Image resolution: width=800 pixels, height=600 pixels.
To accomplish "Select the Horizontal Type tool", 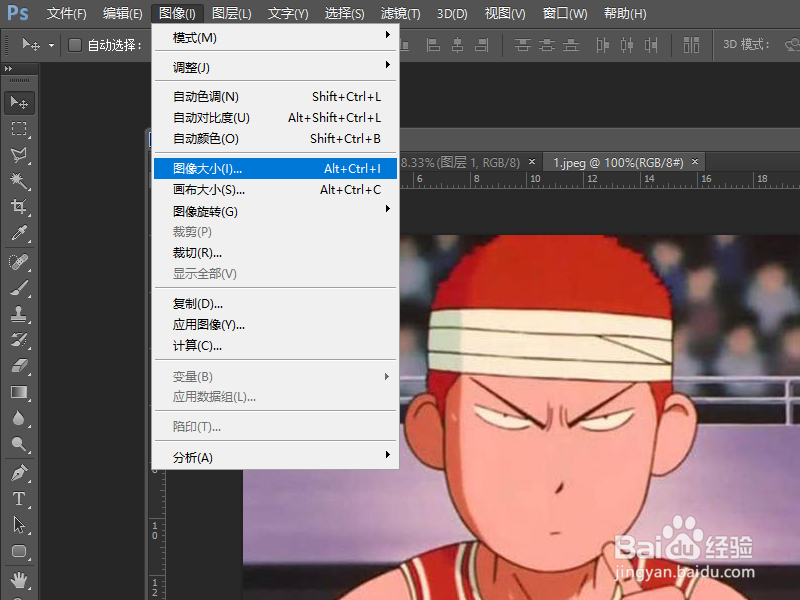I will pos(19,499).
